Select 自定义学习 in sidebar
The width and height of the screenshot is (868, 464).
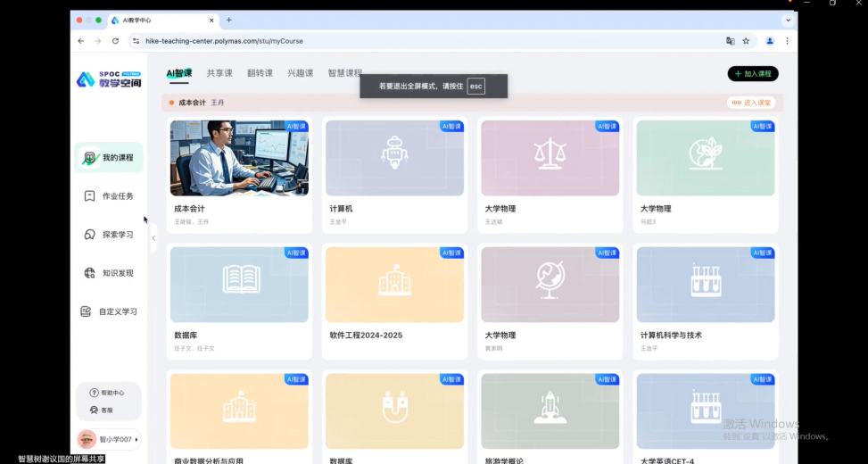click(x=87, y=311)
